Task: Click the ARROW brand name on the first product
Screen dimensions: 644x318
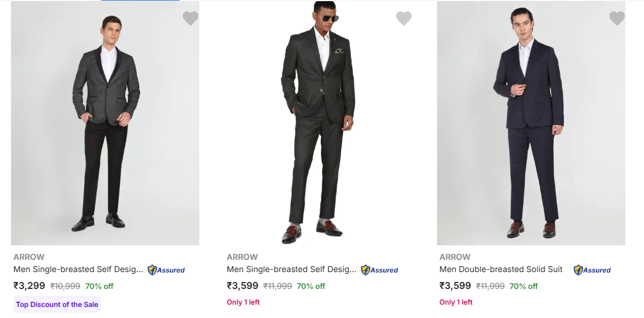Action: click(29, 257)
